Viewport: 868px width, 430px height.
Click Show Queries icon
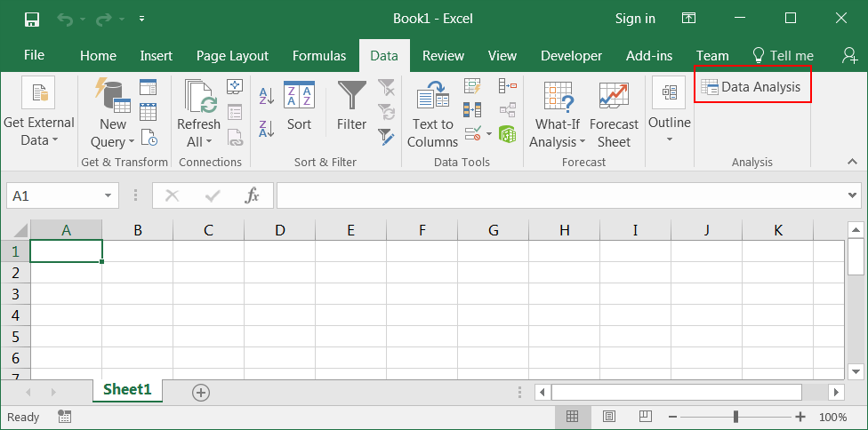tap(148, 87)
